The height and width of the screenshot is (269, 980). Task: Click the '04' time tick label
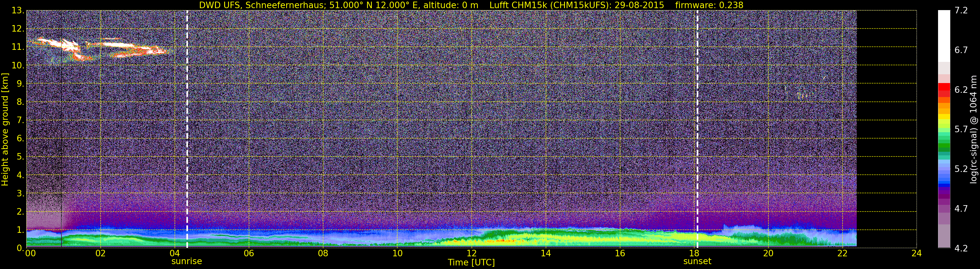point(174,253)
